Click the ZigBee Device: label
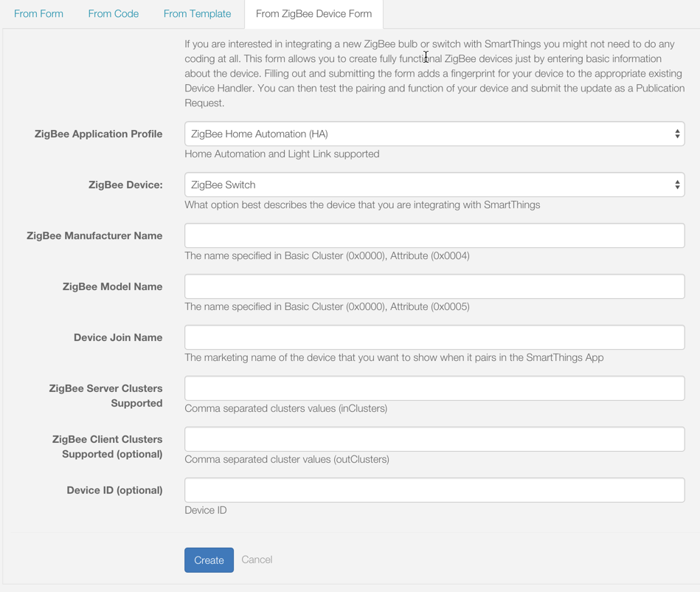700x592 pixels. click(125, 185)
